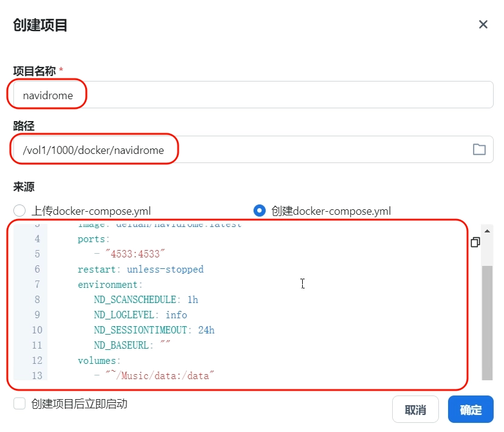Close the 创建项目 dialog

tap(483, 24)
